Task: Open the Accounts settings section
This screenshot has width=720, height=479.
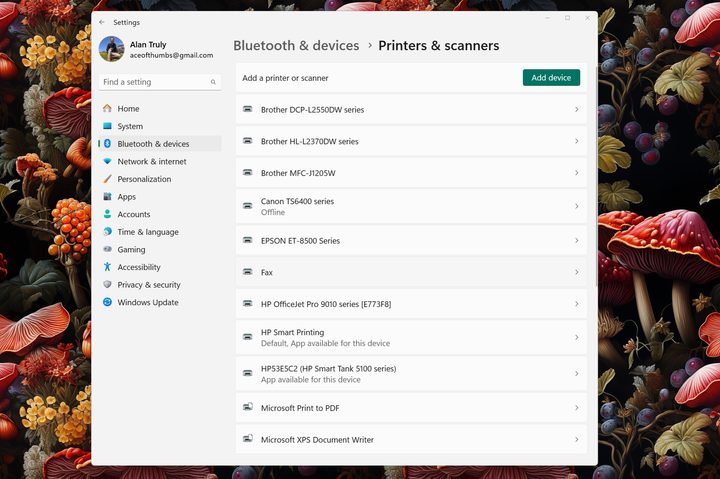Action: click(x=160, y=214)
